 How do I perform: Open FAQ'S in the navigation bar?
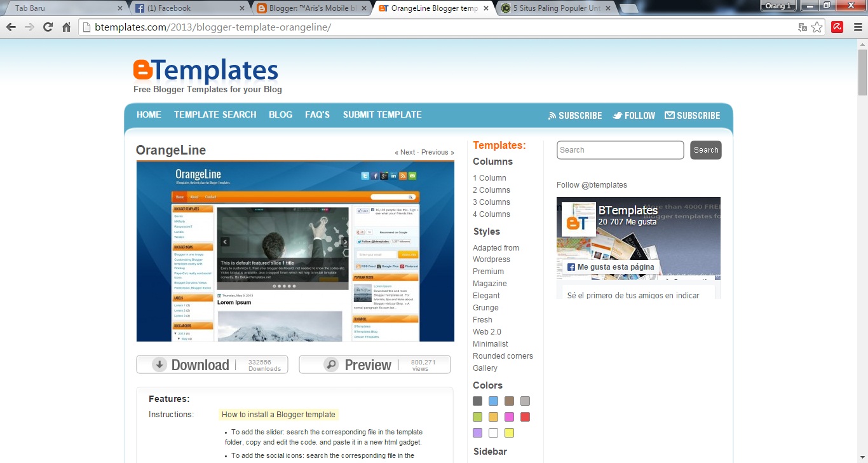click(318, 114)
